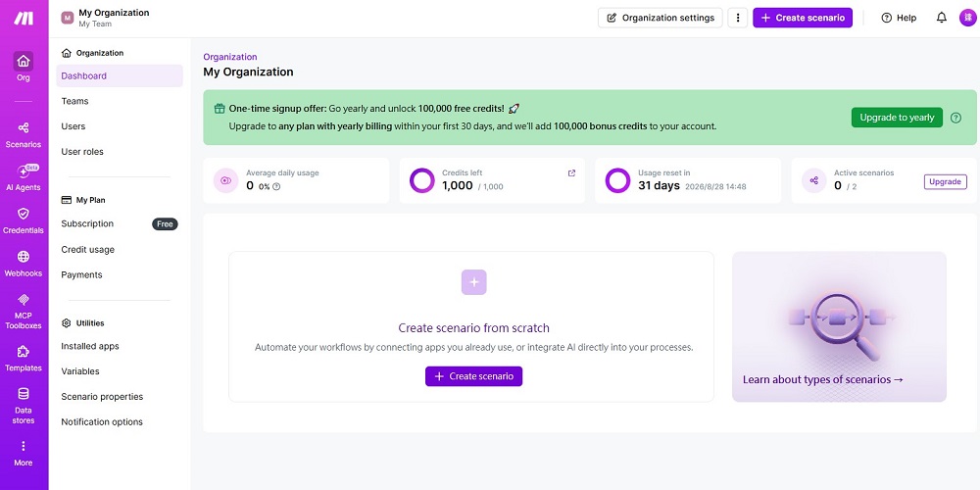Click the gift icon on signup offer banner

coord(220,108)
